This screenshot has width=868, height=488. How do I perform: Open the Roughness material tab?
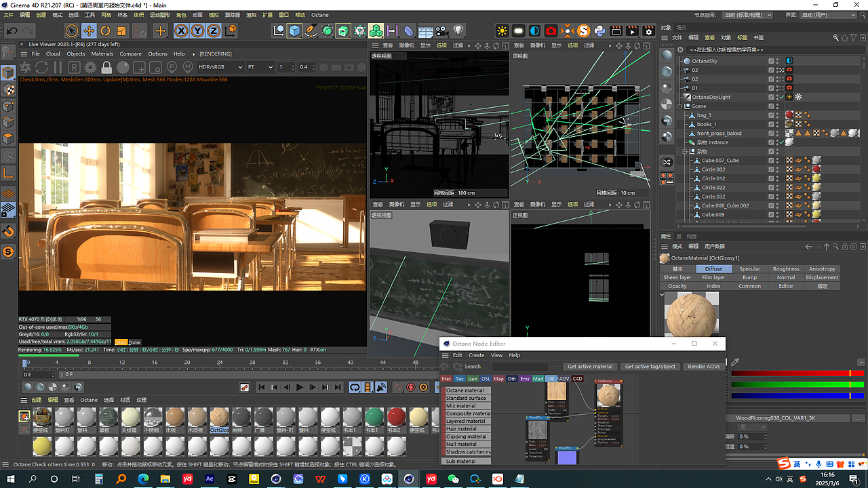tap(786, 268)
